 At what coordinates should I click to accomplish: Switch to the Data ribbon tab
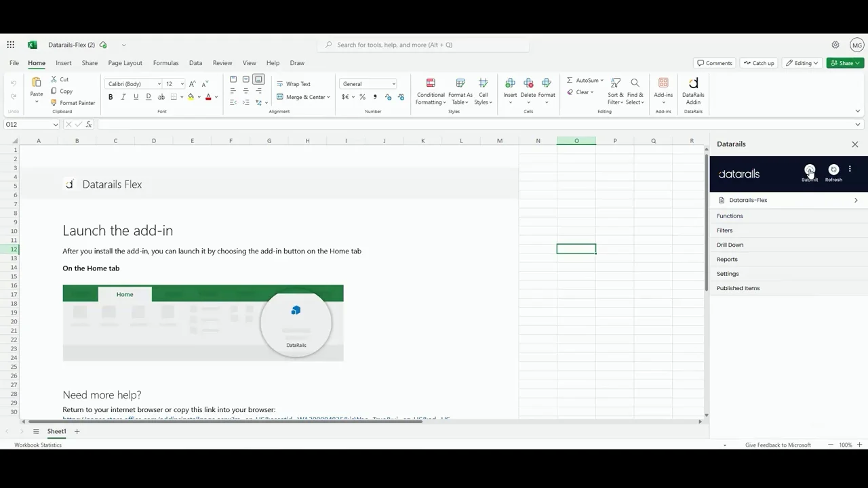pyautogui.click(x=195, y=63)
